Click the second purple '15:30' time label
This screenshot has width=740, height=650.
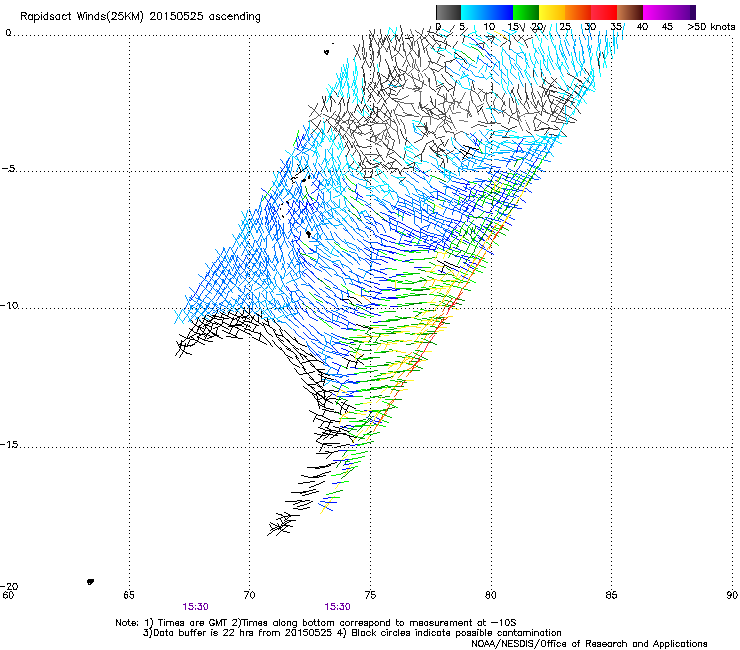point(337,607)
